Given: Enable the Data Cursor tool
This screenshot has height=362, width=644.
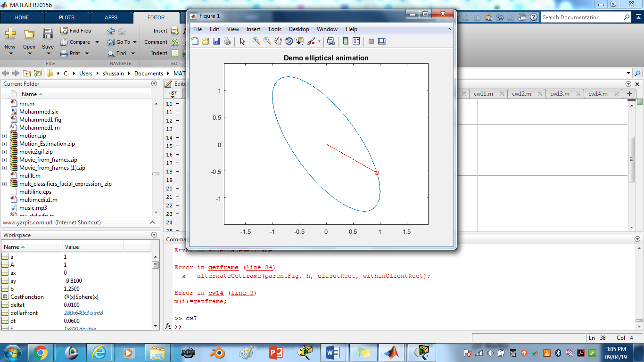Looking at the screenshot, I should (x=300, y=41).
